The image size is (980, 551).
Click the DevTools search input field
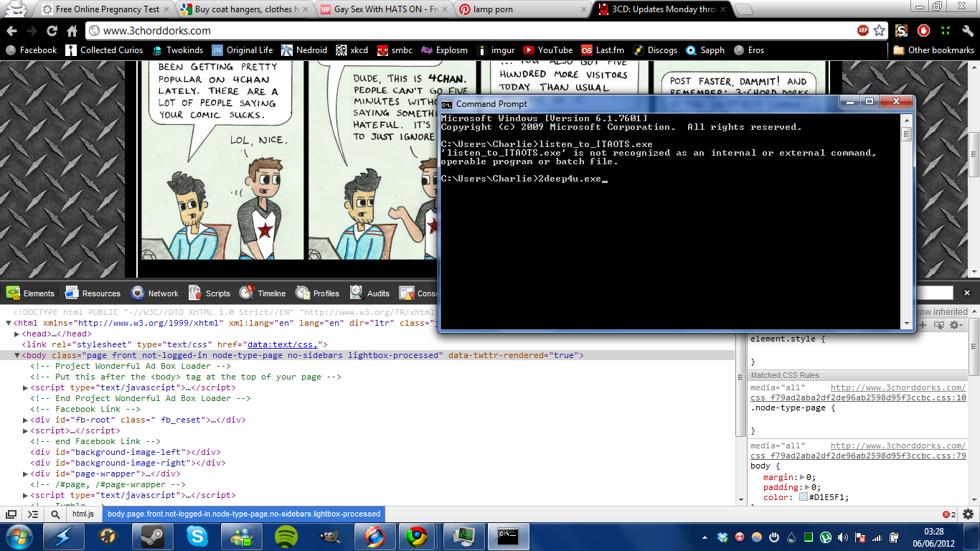pyautogui.click(x=934, y=293)
